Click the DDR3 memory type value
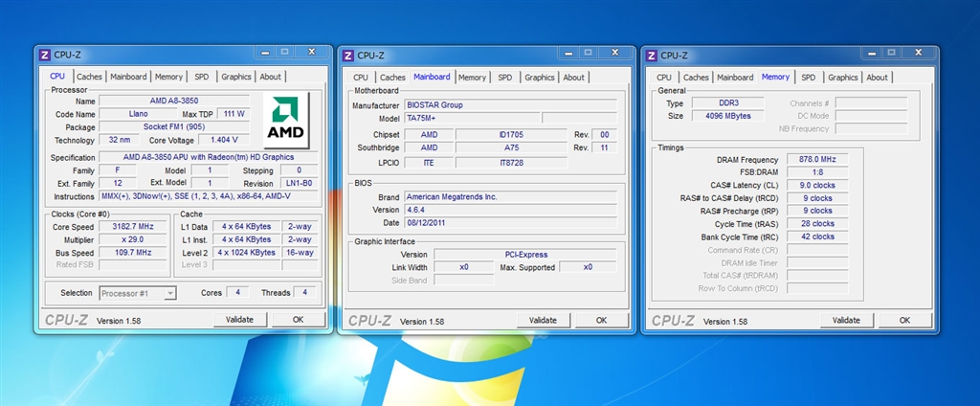The height and width of the screenshot is (406, 980). 728,103
